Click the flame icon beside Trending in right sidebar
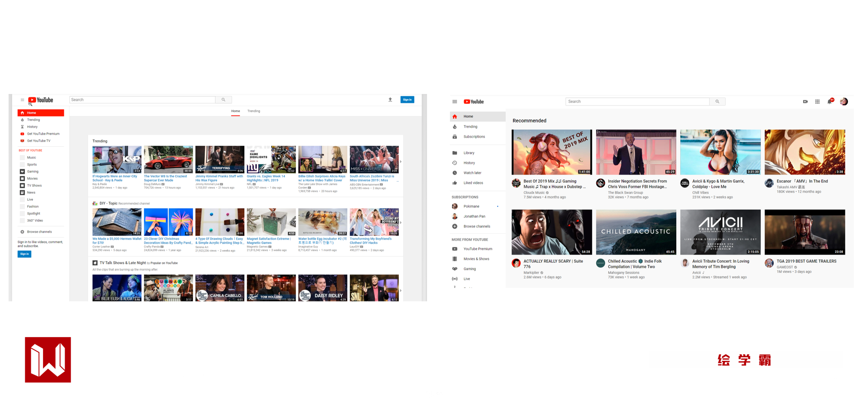The width and height of the screenshot is (868, 400). [x=455, y=127]
